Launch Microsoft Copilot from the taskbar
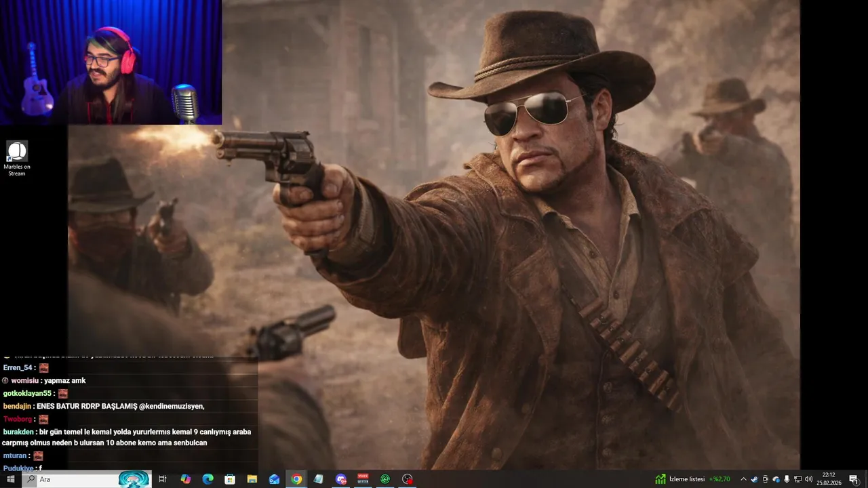 (185, 479)
